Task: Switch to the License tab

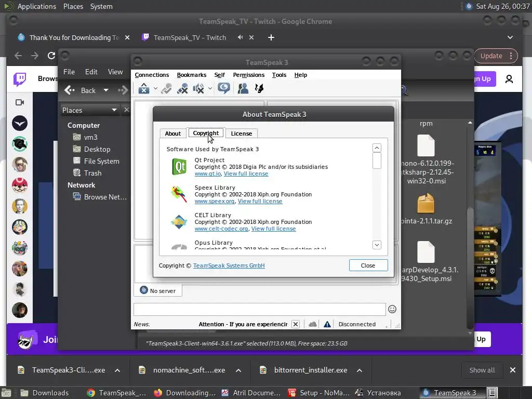Action: pyautogui.click(x=241, y=134)
